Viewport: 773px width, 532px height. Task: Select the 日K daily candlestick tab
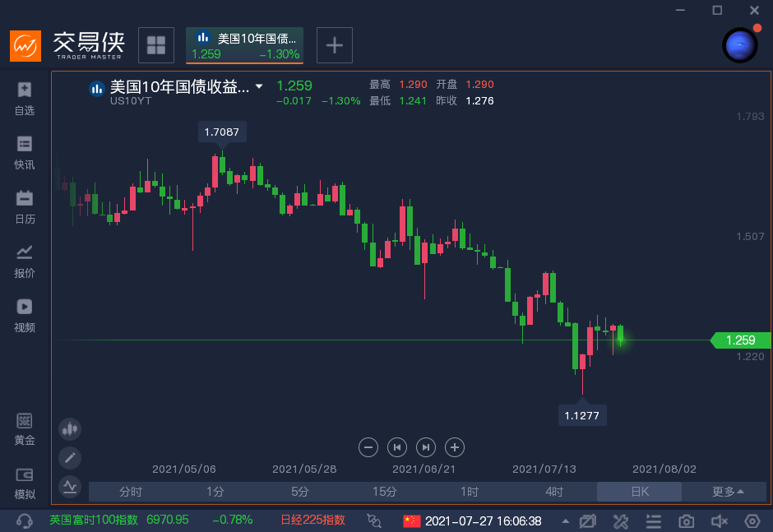coord(640,492)
